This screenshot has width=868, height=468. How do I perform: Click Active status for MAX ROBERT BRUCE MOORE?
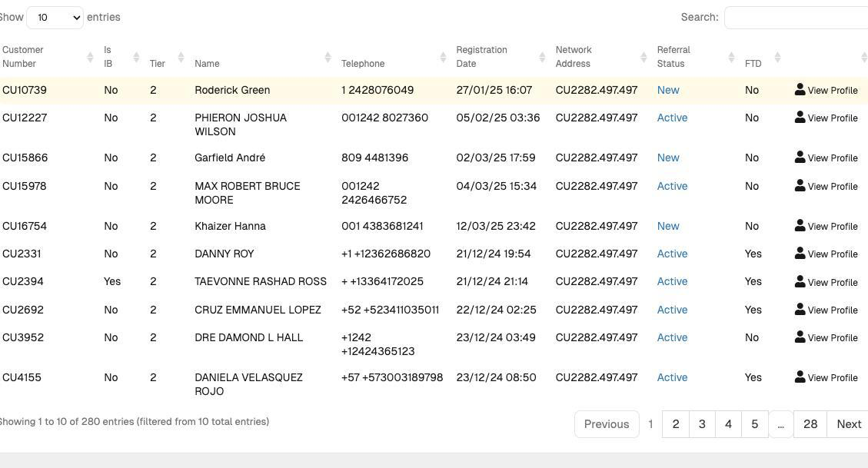point(672,187)
